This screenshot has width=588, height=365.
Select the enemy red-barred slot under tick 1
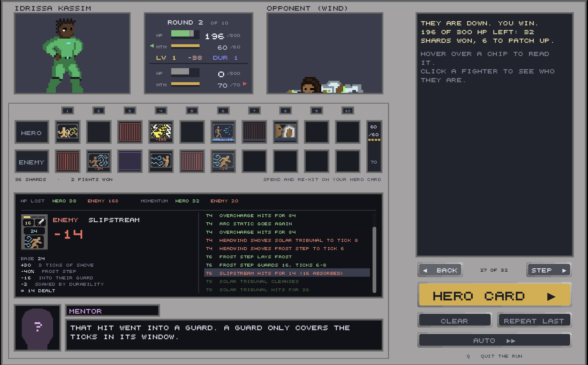[x=68, y=161]
